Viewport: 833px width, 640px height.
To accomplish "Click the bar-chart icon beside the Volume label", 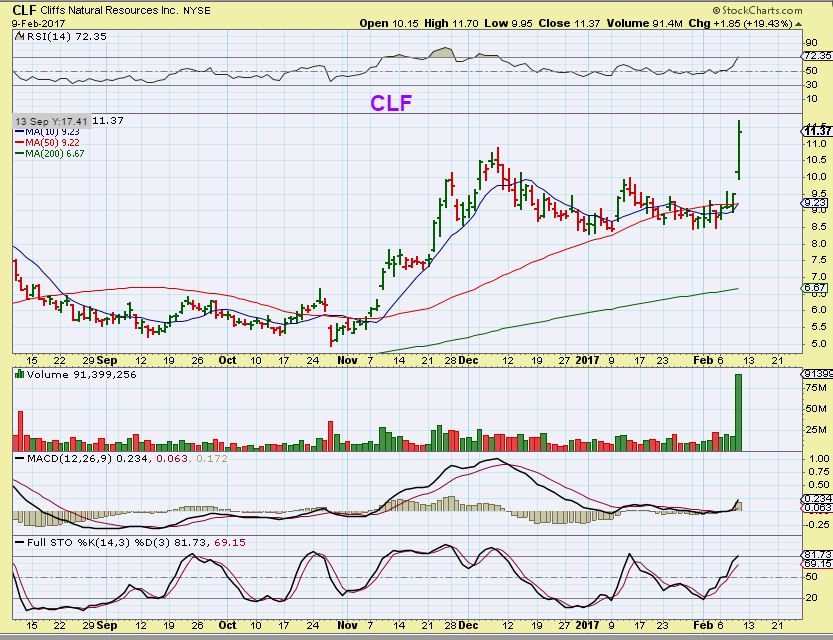I will click(19, 374).
